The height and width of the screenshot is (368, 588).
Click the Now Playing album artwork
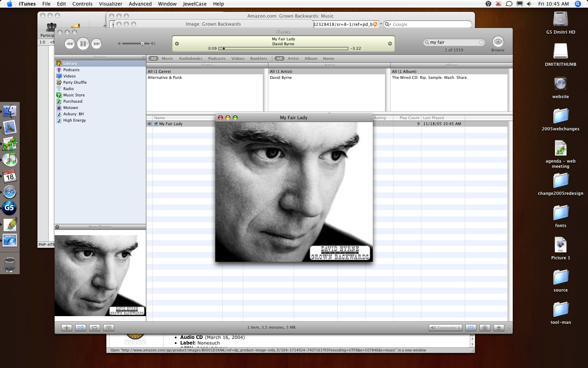click(100, 275)
